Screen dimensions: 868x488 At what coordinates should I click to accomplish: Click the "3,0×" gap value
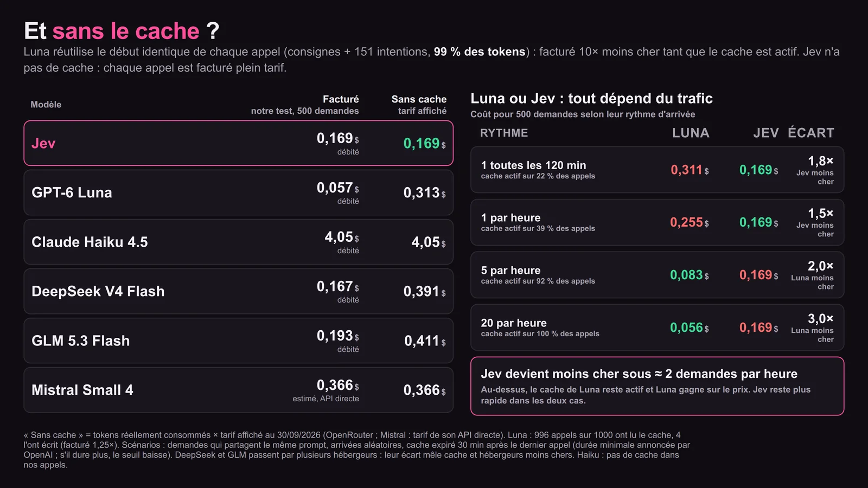pos(820,319)
